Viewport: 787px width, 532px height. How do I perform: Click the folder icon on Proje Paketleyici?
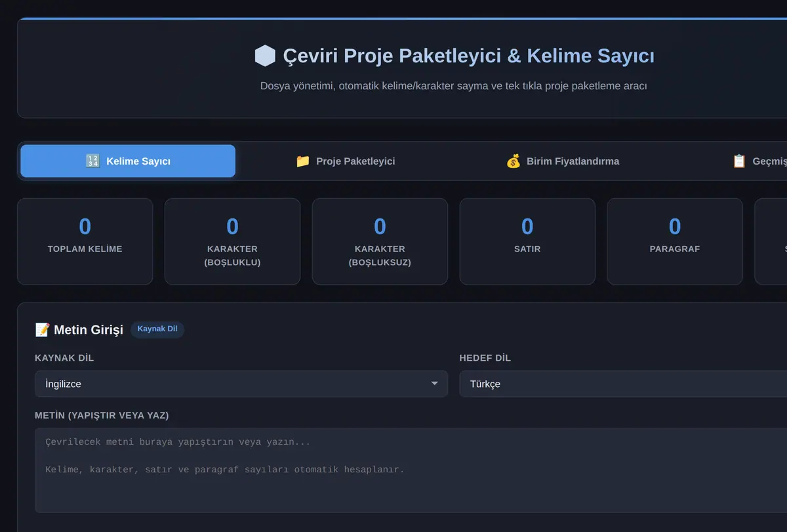click(x=302, y=161)
